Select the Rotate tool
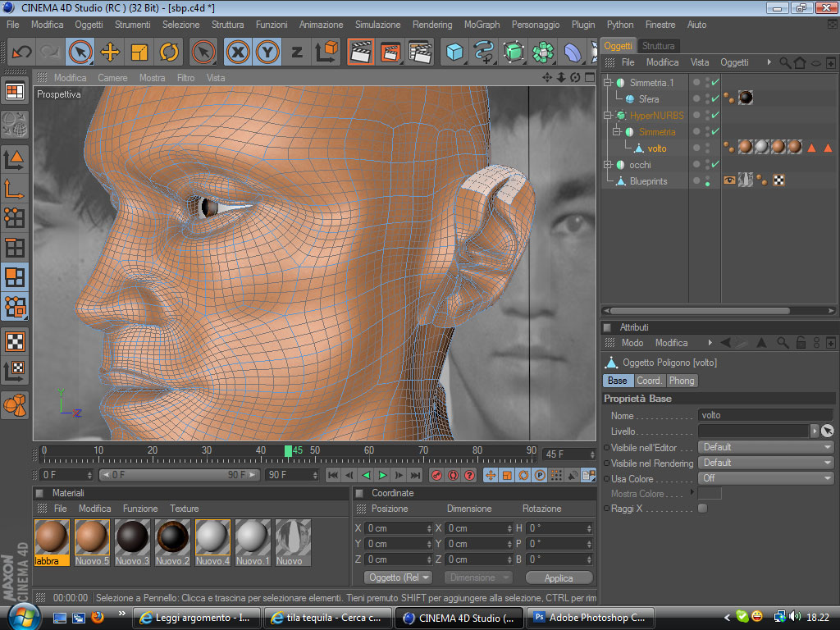 (x=169, y=52)
